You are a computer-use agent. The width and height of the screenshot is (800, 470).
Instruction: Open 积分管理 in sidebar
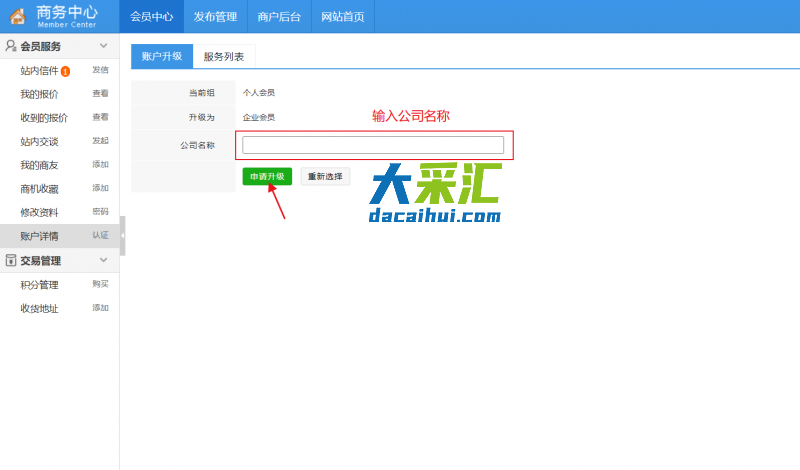39,285
